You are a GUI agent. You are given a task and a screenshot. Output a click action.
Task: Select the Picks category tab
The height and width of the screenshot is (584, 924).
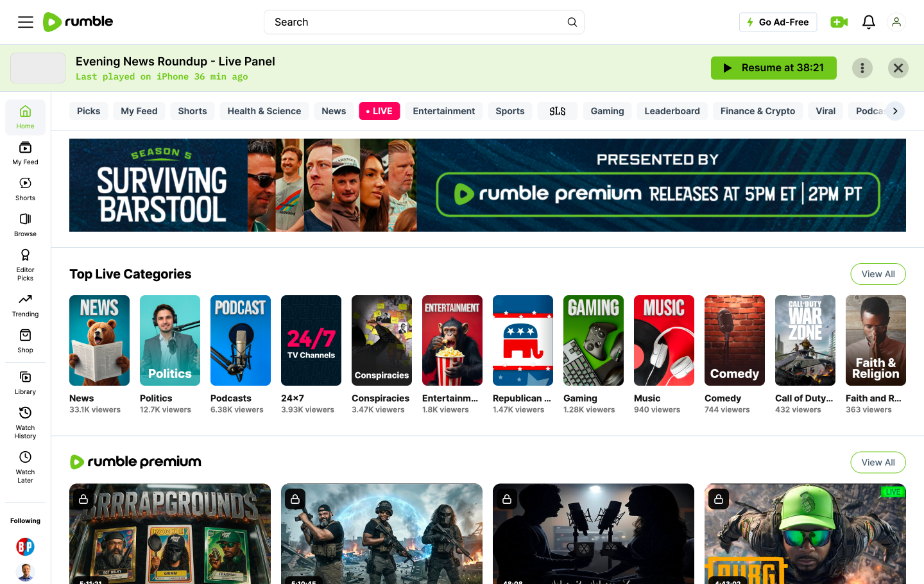pyautogui.click(x=89, y=111)
